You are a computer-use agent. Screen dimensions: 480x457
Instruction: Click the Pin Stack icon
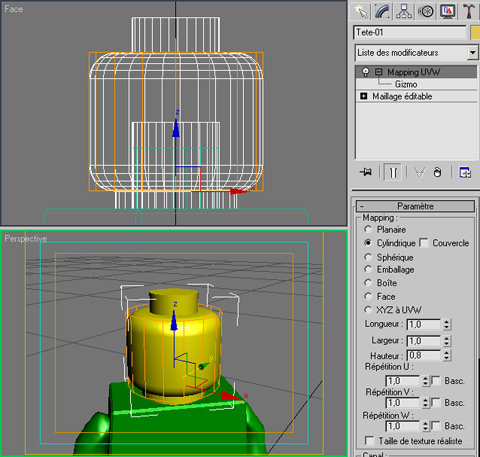(366, 172)
